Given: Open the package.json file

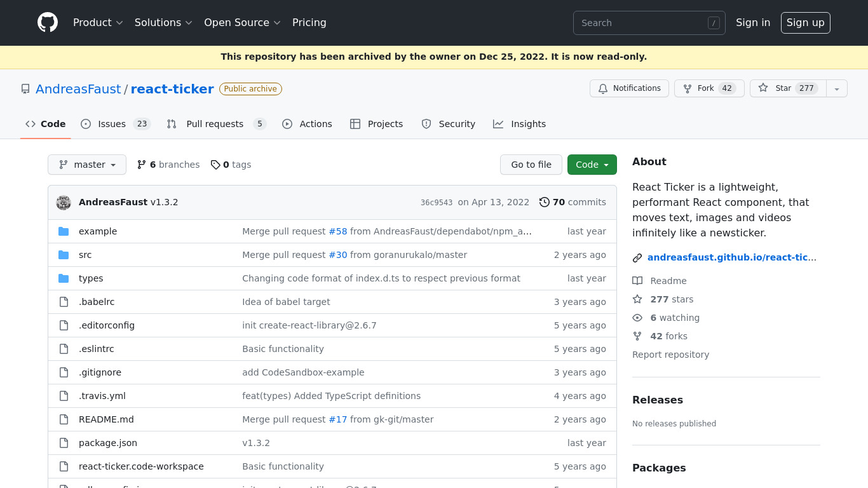Looking at the screenshot, I should pyautogui.click(x=108, y=443).
